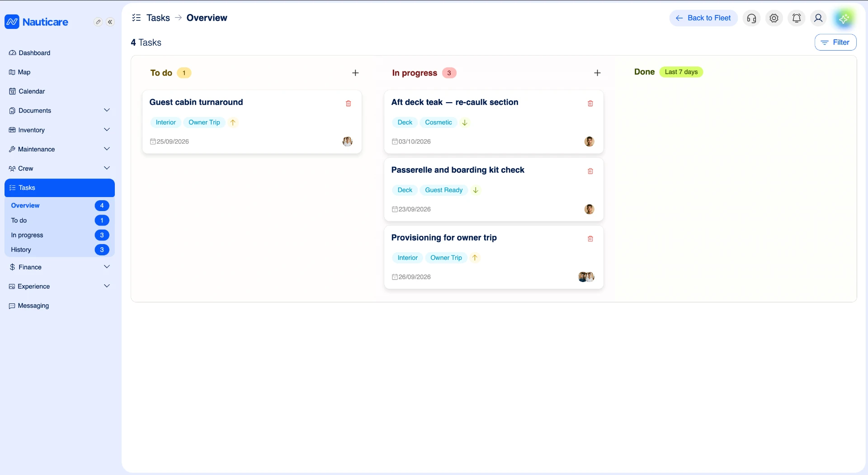Click trash icon on Passerelle boarding kit card
This screenshot has width=868, height=475.
coord(590,171)
